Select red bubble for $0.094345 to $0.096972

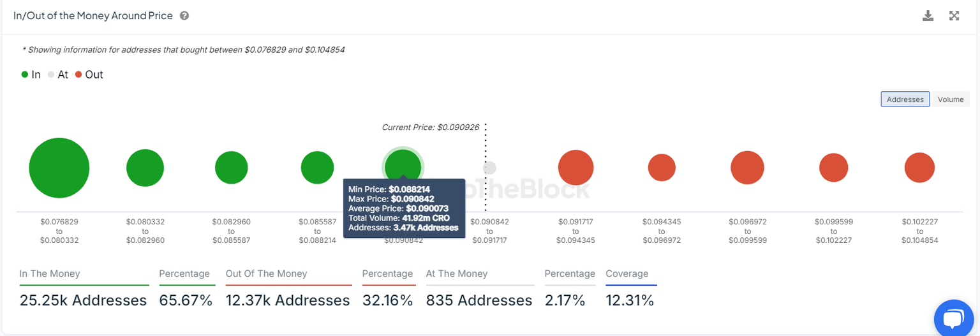662,168
